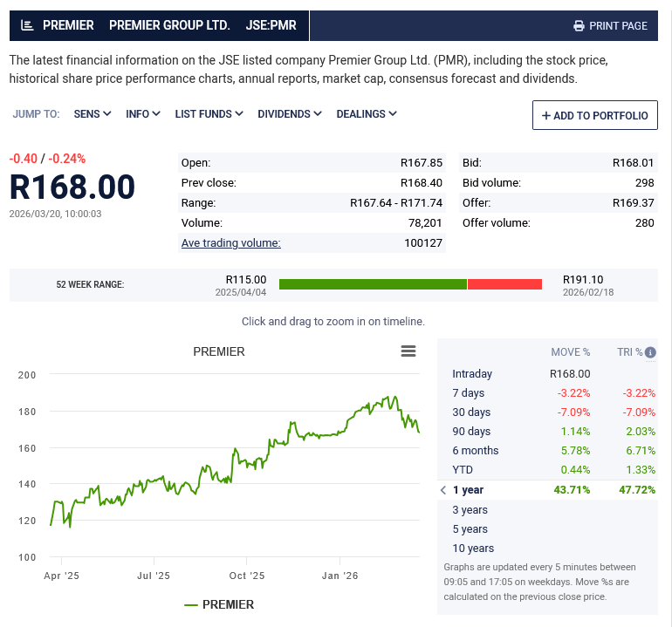Click the chart icon beside PREMIER header
The image size is (672, 627).
[27, 25]
